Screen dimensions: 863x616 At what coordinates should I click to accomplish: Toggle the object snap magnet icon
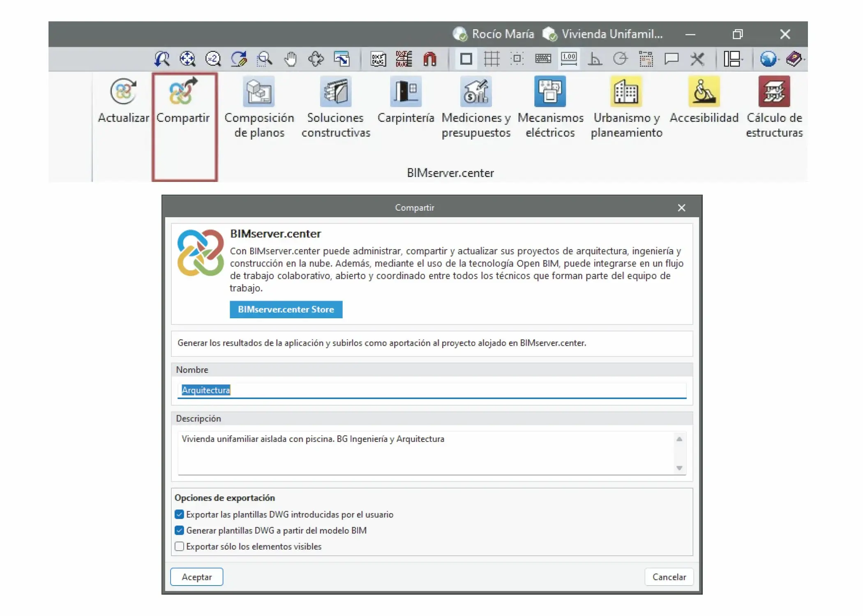[x=429, y=59]
